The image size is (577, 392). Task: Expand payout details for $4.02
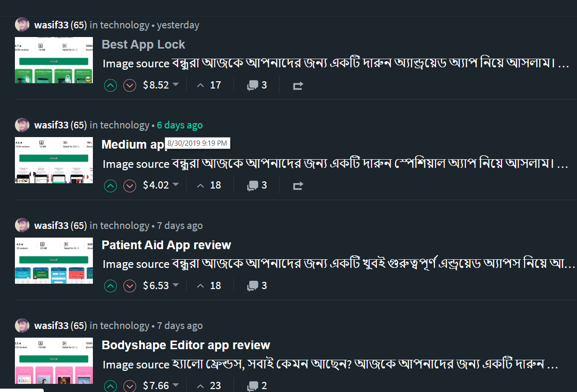click(176, 185)
